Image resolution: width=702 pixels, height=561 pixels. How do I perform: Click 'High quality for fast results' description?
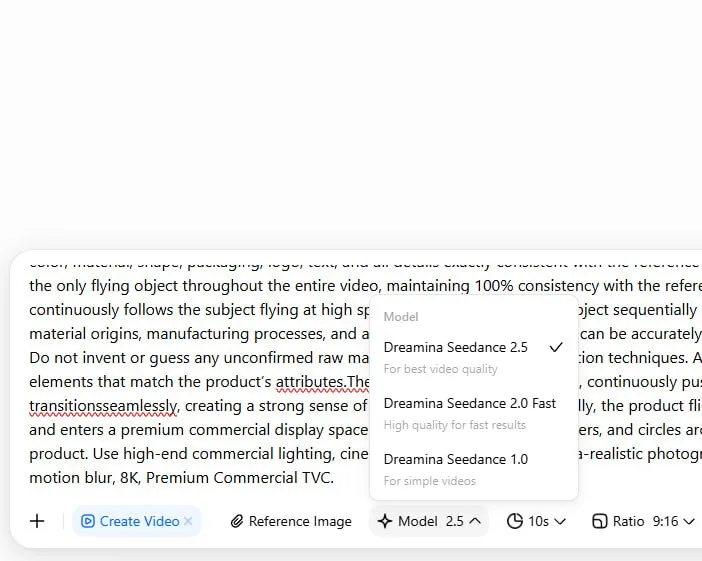(x=454, y=425)
